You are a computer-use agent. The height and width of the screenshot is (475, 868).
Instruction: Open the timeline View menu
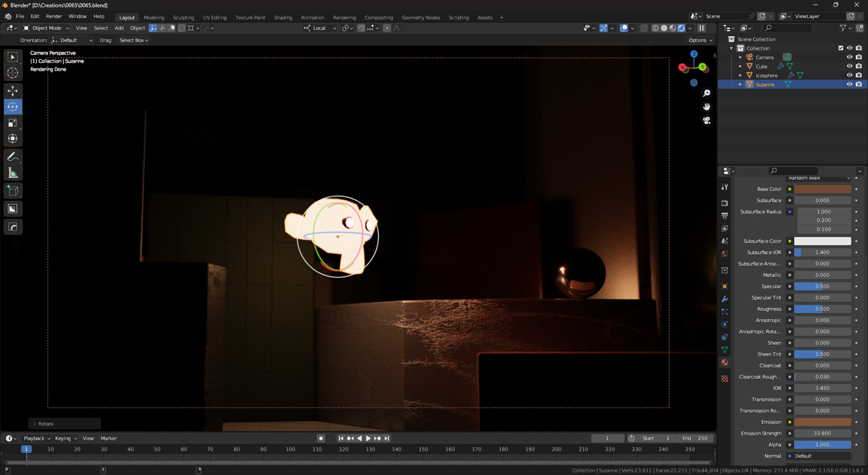(88, 438)
